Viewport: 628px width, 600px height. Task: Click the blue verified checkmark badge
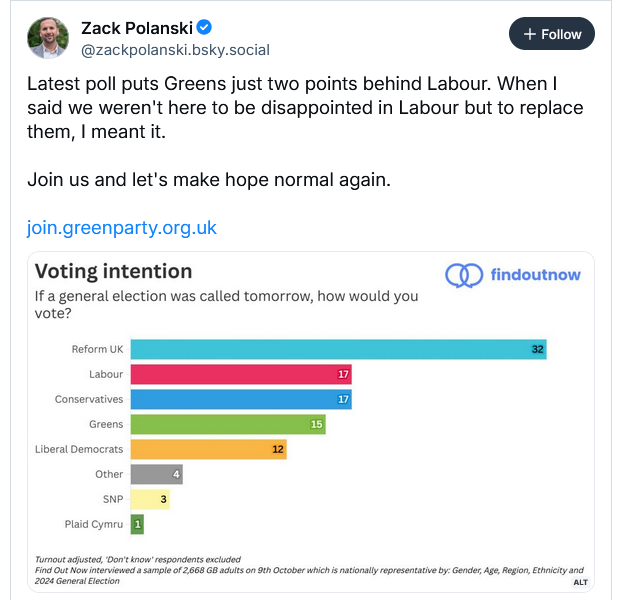(x=205, y=27)
